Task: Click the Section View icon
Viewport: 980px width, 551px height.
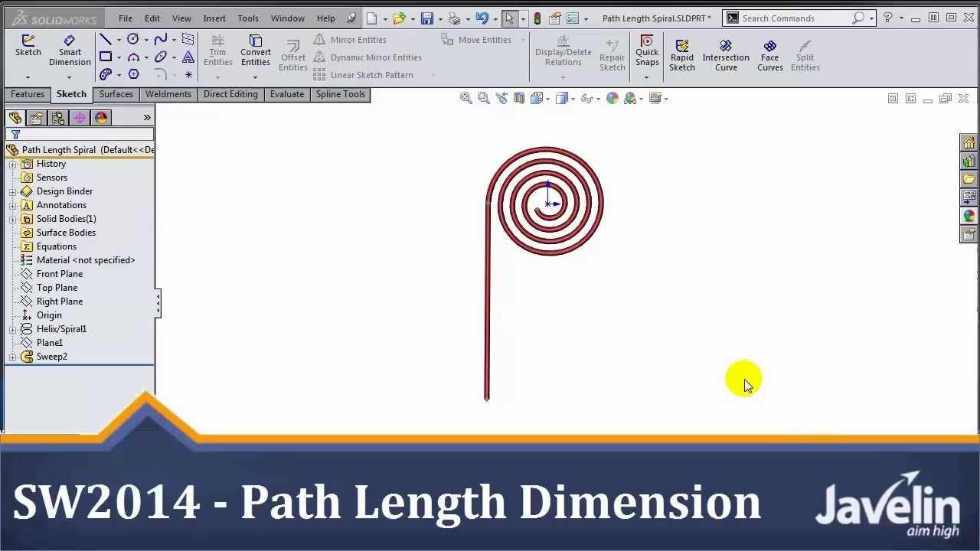Action: tap(519, 98)
